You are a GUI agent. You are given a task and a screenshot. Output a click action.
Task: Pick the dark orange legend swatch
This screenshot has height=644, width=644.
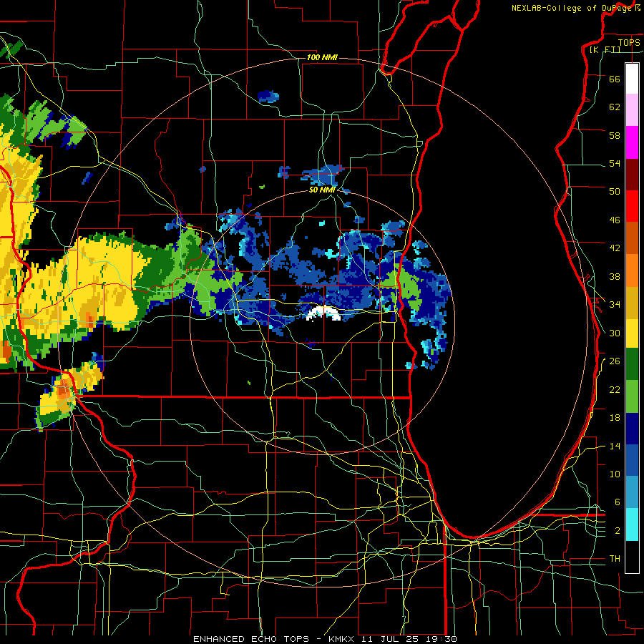[x=632, y=238]
